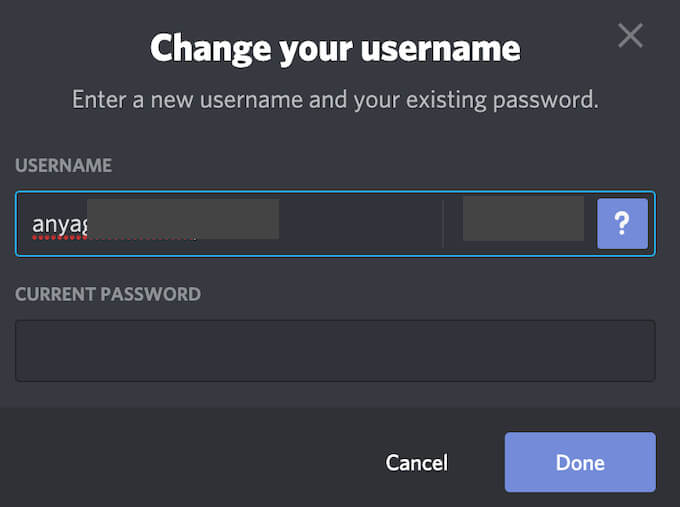This screenshot has height=507, width=680.
Task: Click the gray redacted block over the tag
Action: (x=523, y=218)
